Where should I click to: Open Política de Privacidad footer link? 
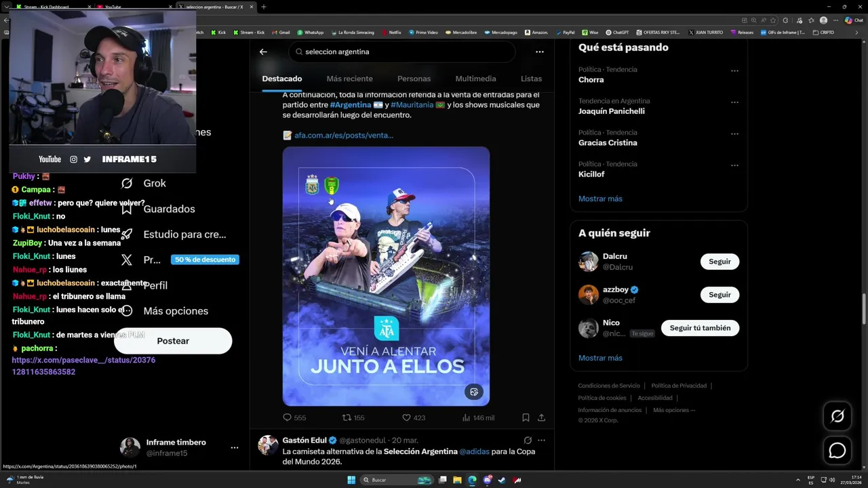click(x=679, y=386)
